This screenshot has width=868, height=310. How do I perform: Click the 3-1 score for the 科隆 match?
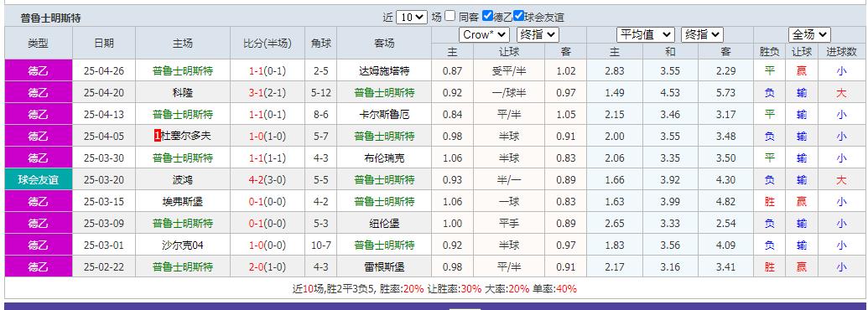click(256, 93)
